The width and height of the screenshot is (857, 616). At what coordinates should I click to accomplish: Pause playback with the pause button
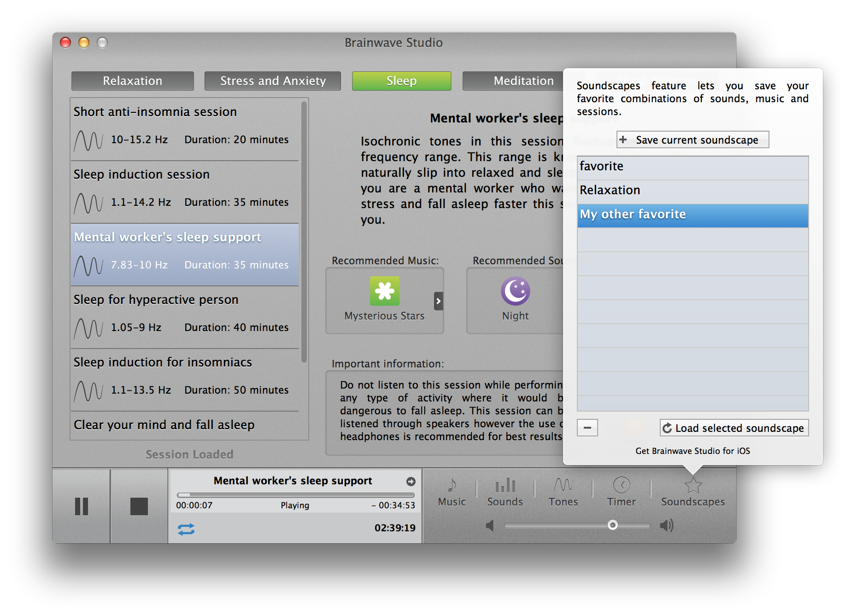(82, 506)
